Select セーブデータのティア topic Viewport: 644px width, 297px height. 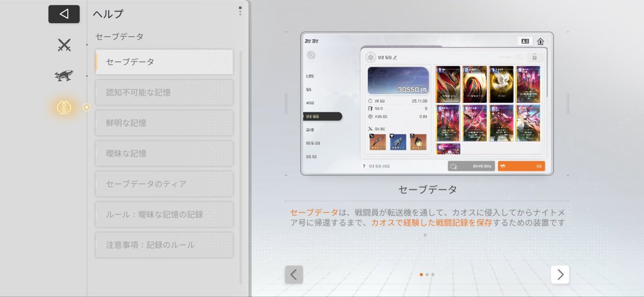(164, 184)
